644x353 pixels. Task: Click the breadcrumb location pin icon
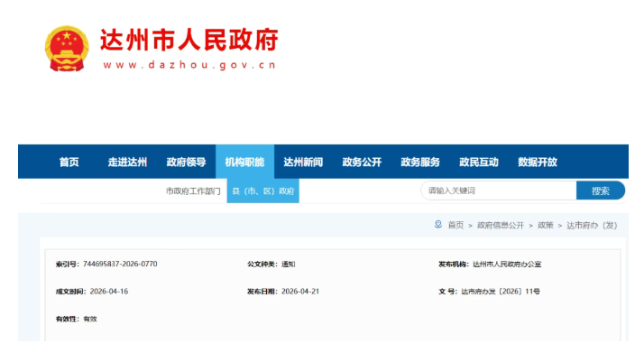pyautogui.click(x=438, y=225)
